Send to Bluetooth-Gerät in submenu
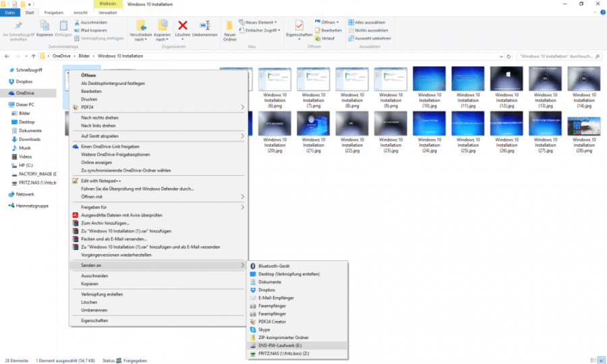Viewport: 607px width, 364px height. pos(297,266)
